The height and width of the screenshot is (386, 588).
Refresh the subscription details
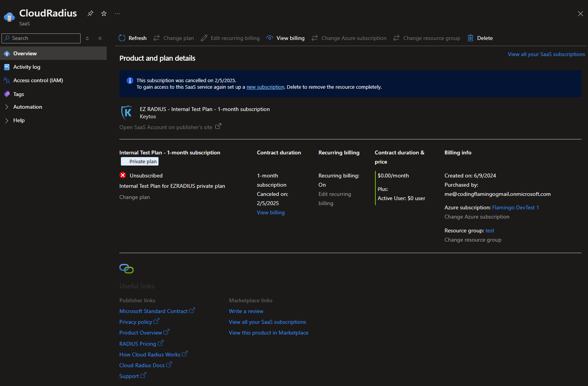coord(132,38)
